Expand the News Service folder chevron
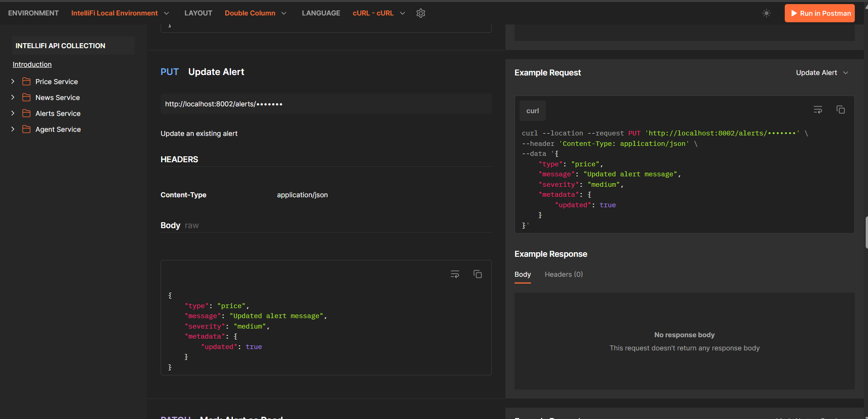 [x=13, y=98]
